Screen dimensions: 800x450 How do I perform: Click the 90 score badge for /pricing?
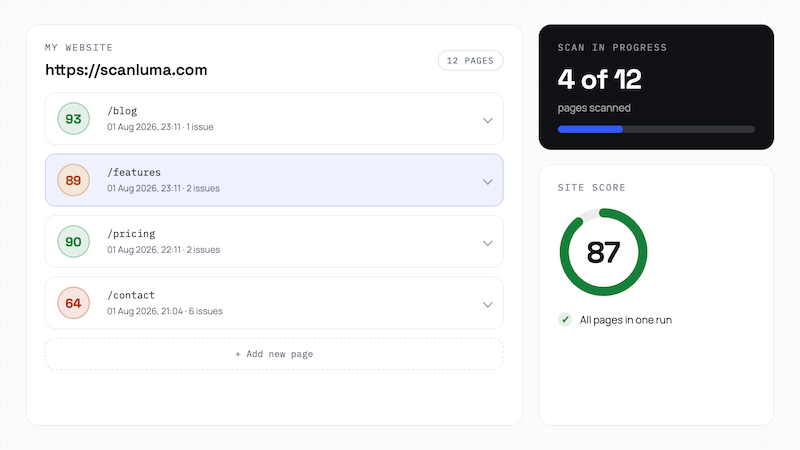pos(73,241)
